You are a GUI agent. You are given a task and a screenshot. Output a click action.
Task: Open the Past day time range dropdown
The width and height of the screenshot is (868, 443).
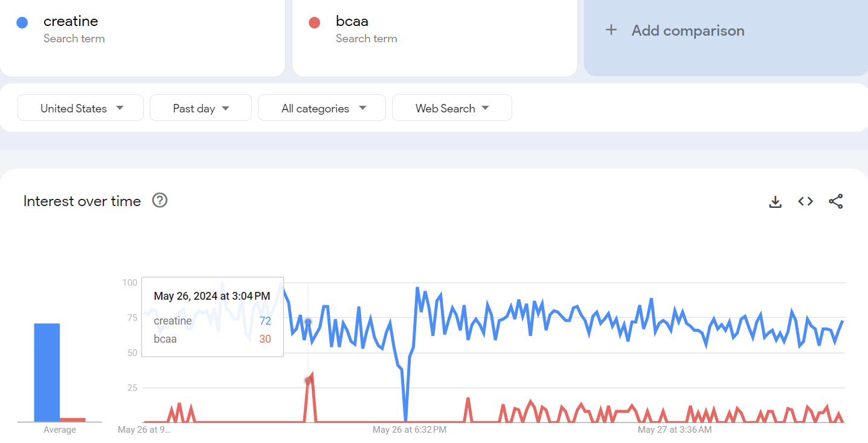tap(201, 108)
